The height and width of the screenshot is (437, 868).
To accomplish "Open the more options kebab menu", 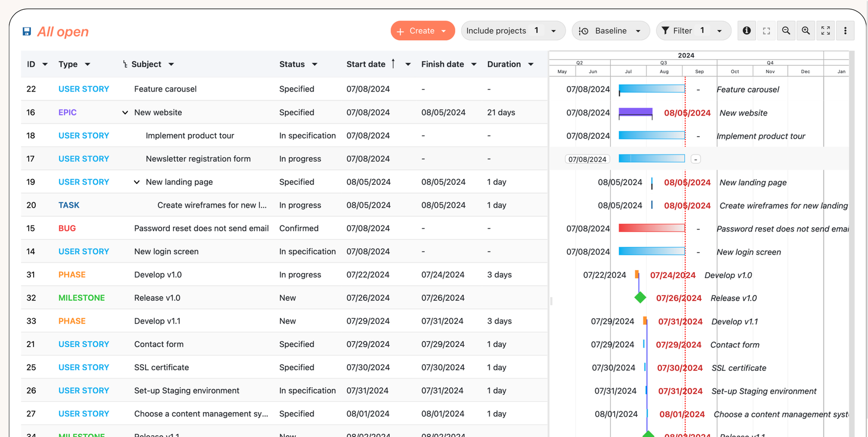I will click(x=845, y=31).
